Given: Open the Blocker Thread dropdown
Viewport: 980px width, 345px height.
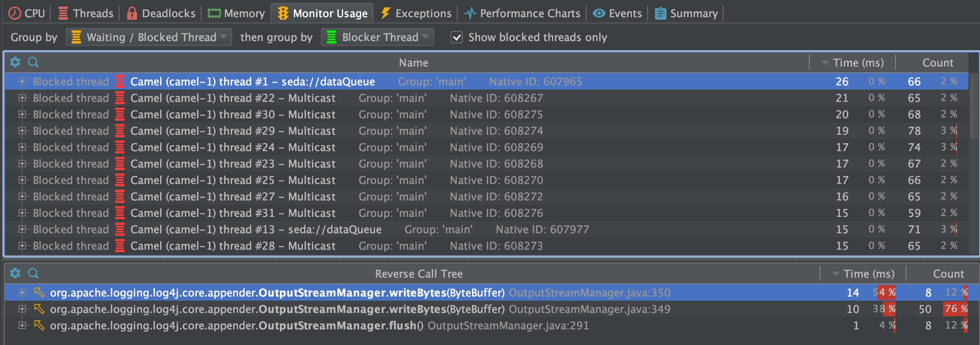Looking at the screenshot, I should coord(377,37).
